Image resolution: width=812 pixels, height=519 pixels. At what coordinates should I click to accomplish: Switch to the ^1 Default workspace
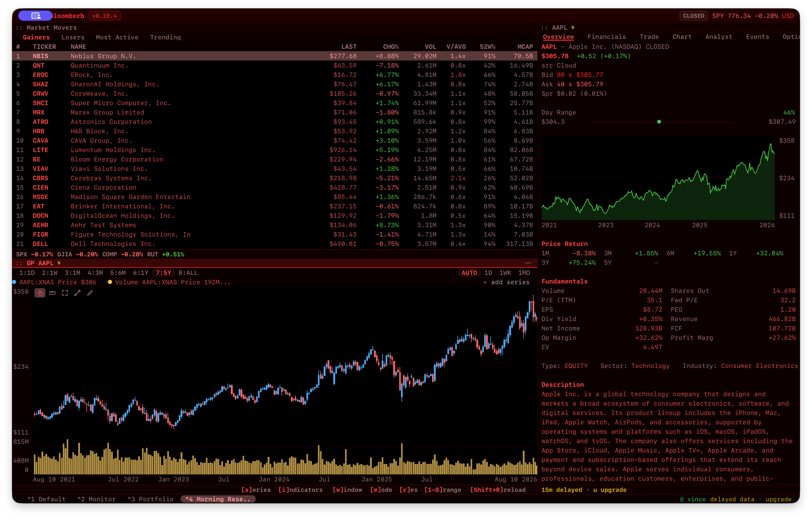(x=47, y=499)
